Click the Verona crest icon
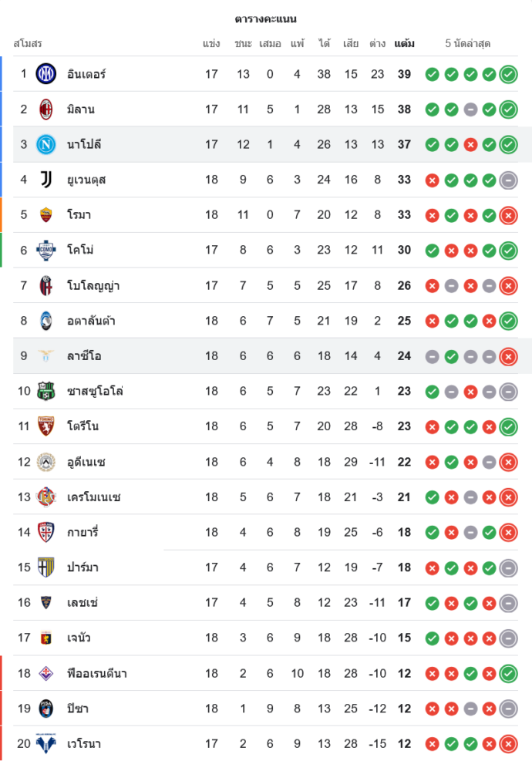 pos(46,744)
